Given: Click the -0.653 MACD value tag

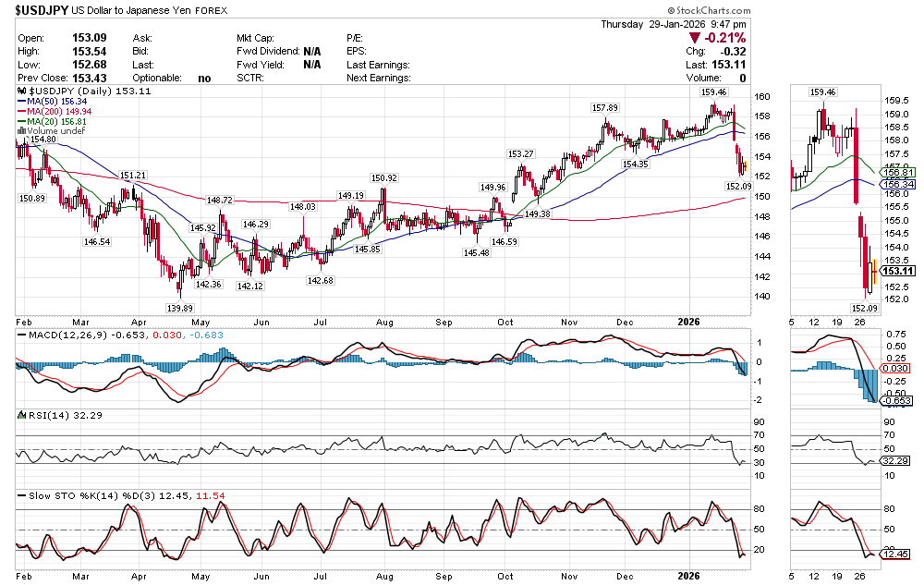Looking at the screenshot, I should [x=897, y=401].
